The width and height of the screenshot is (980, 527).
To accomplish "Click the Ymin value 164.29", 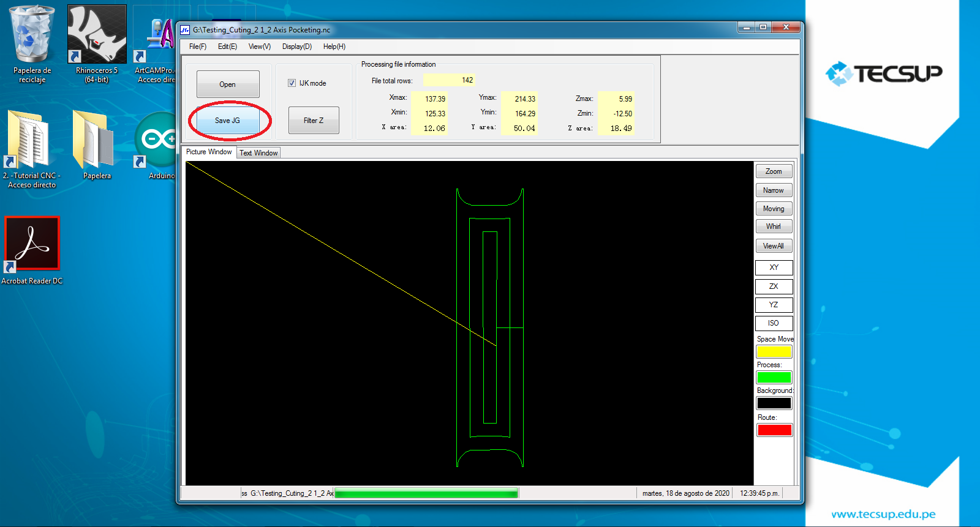I will click(x=519, y=114).
